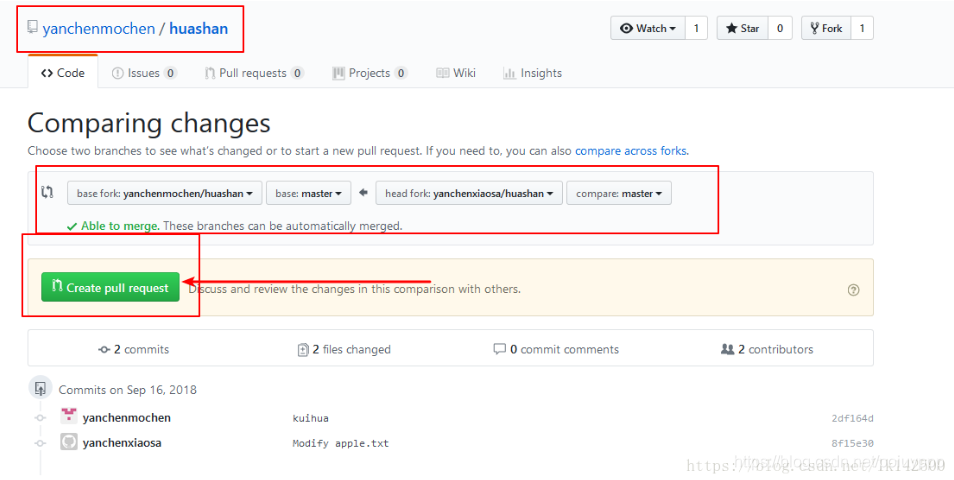Open the huashan repository link
Screen dimensions: 954x480
tap(198, 29)
